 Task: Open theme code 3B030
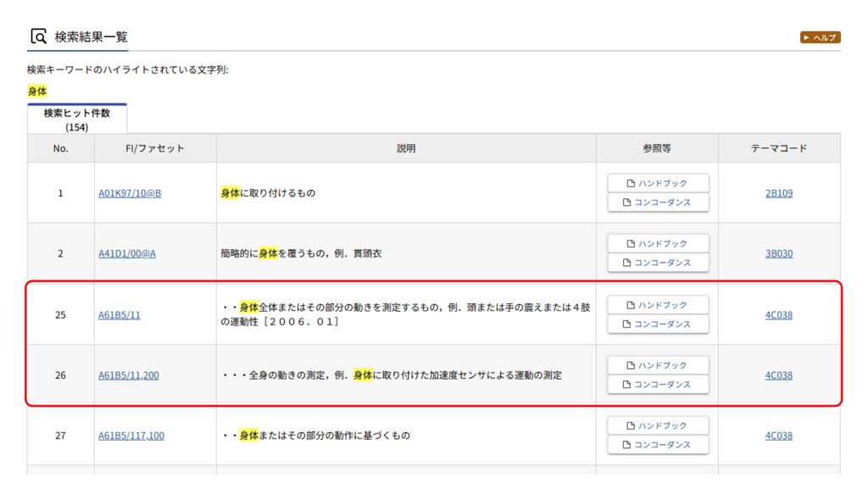(779, 253)
